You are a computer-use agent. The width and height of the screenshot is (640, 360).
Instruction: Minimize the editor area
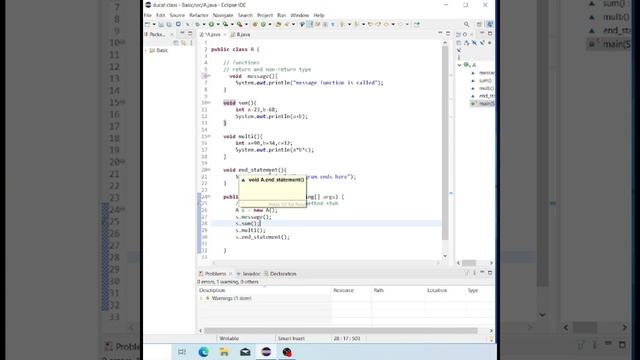tap(440, 33)
